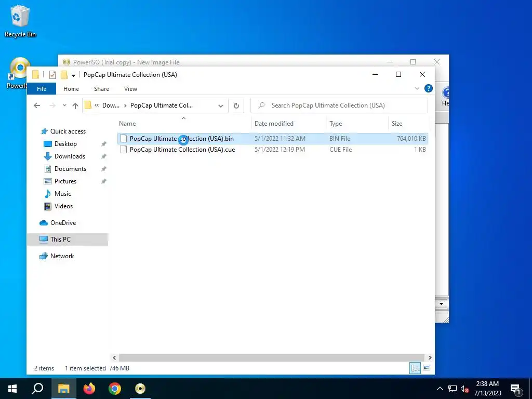Viewport: 532px width, 399px height.
Task: Open the Recent locations dropdown
Action: coord(64,105)
